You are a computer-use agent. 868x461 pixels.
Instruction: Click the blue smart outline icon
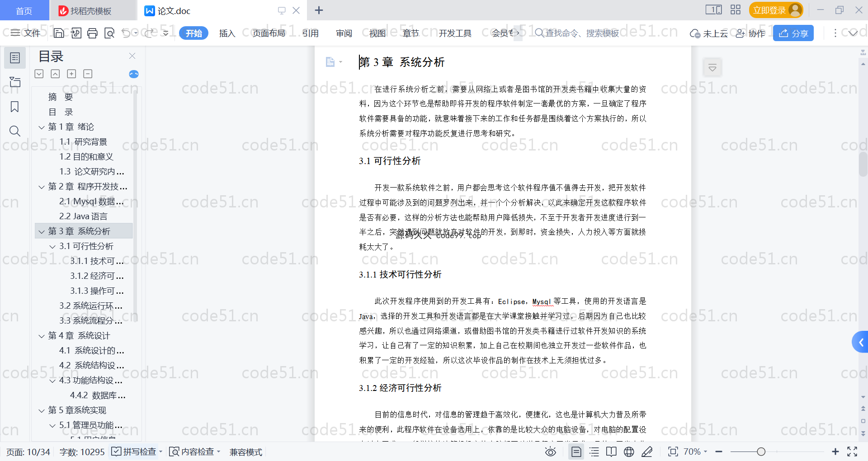pos(134,74)
